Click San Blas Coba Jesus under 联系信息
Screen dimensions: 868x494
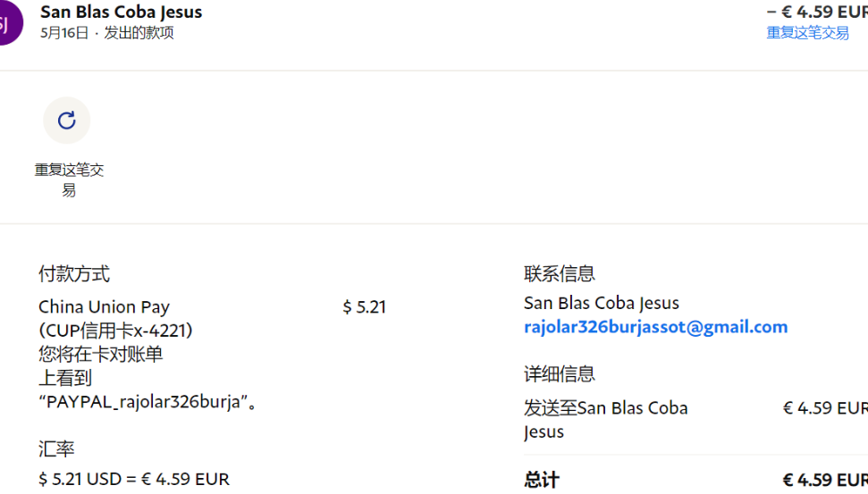tap(602, 303)
